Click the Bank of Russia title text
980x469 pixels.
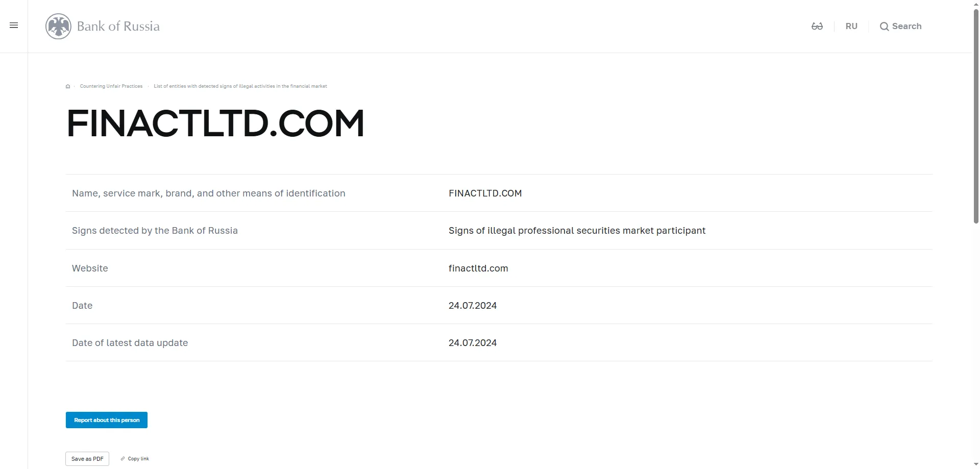pyautogui.click(x=118, y=26)
